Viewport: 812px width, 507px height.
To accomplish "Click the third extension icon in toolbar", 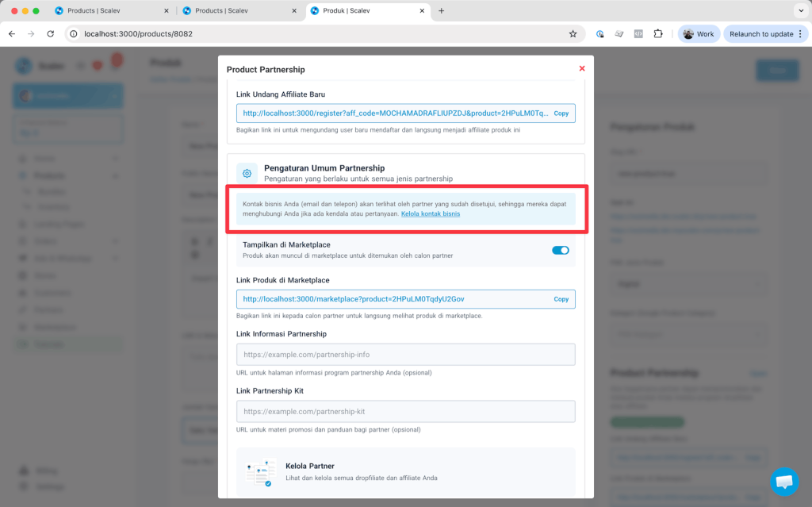I will (638, 33).
